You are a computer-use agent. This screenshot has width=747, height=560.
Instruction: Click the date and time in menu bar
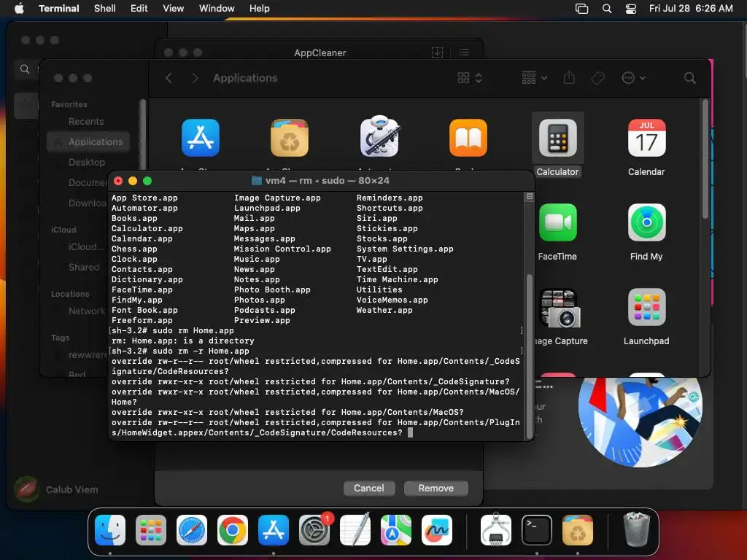pos(691,8)
